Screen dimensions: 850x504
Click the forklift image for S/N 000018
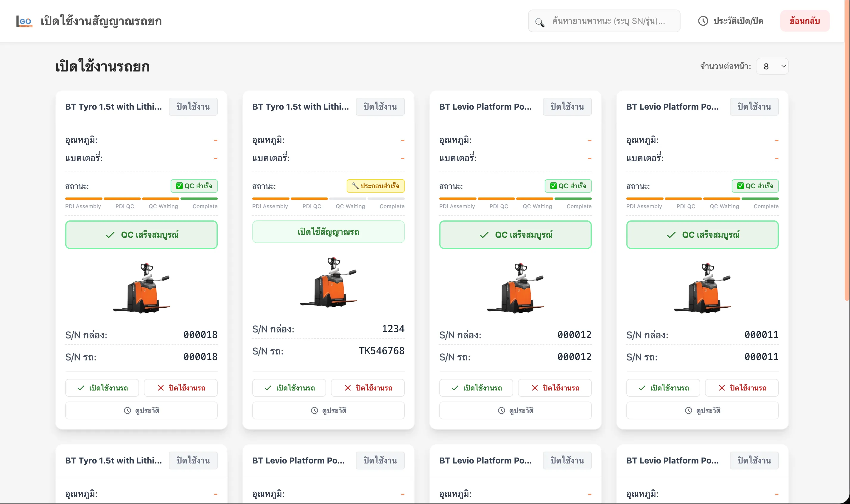point(141,288)
